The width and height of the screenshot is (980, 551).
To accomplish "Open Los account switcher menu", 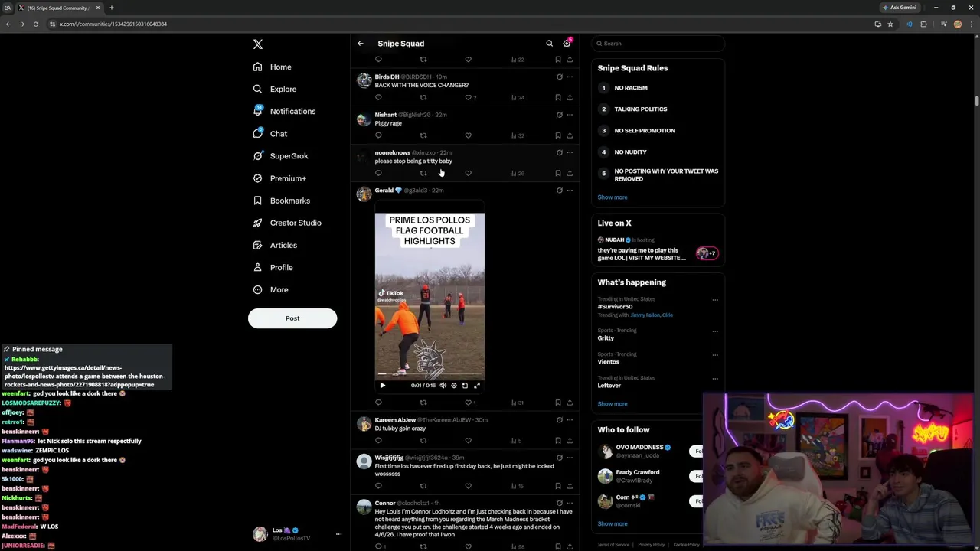I will coord(296,534).
